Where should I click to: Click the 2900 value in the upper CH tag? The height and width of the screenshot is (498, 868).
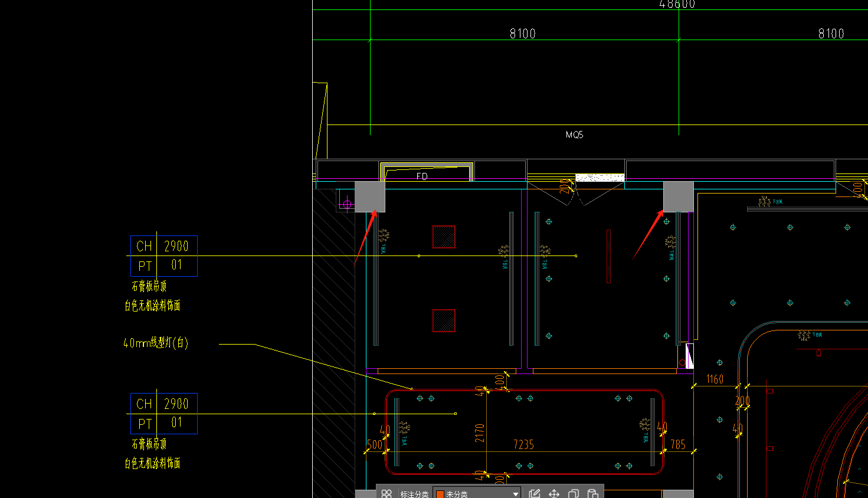[x=176, y=246]
